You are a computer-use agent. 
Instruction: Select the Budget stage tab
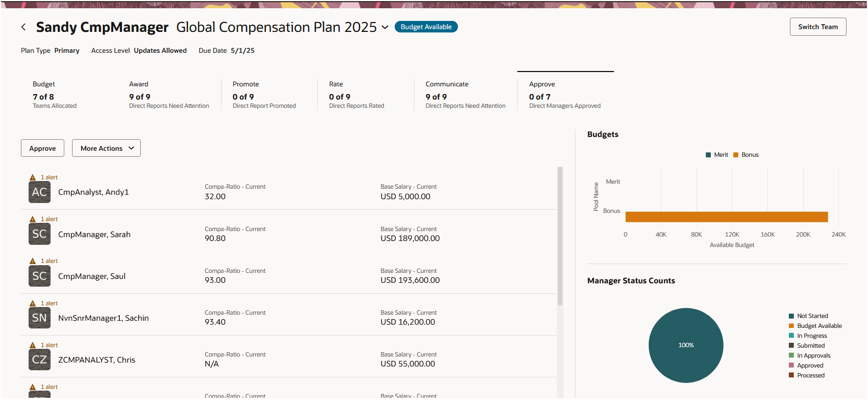tap(54, 94)
